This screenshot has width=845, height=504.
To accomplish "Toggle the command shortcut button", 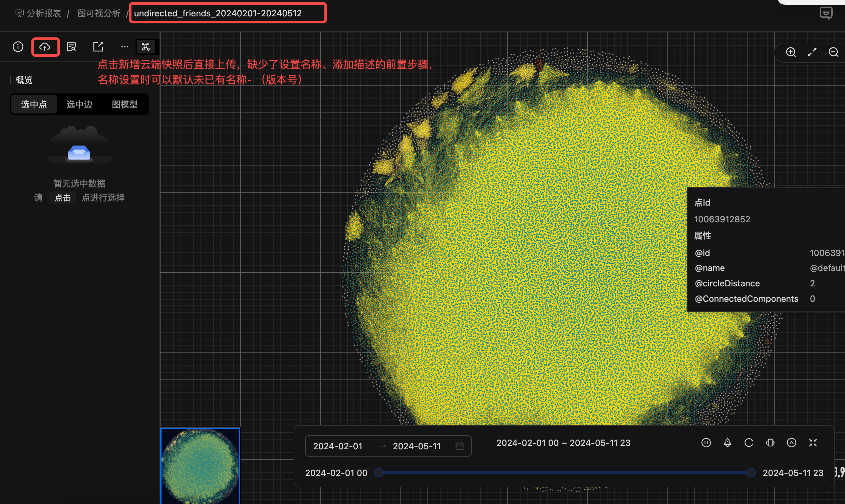I will [x=146, y=46].
